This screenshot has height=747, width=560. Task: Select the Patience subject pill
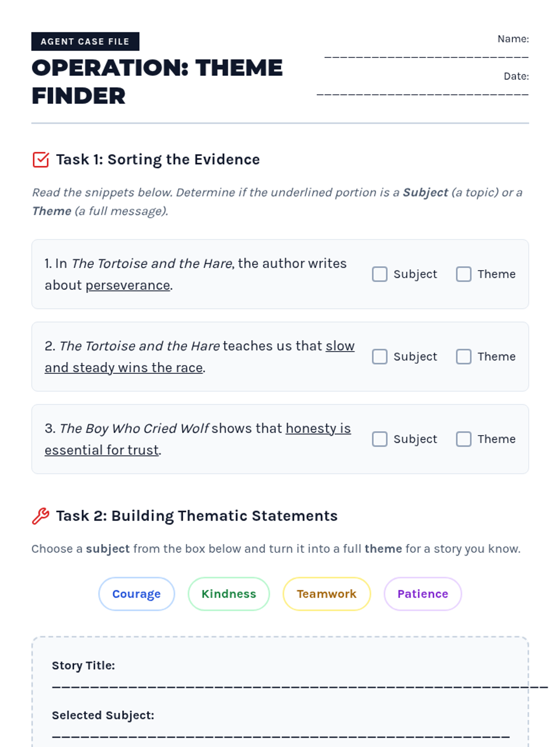[x=423, y=594]
